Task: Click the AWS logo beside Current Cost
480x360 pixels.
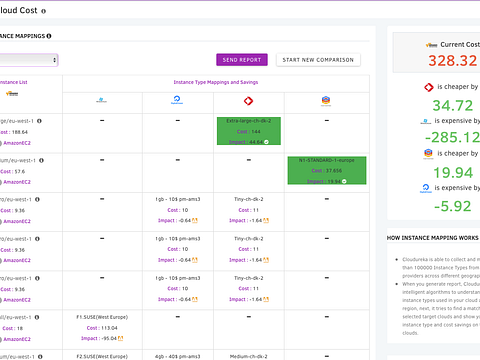Action: tap(431, 45)
